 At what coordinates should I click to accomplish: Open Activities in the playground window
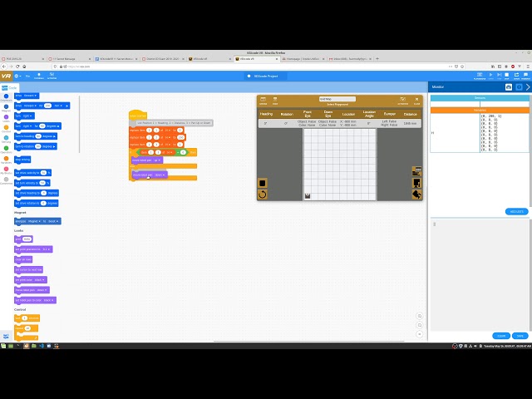[x=402, y=101]
